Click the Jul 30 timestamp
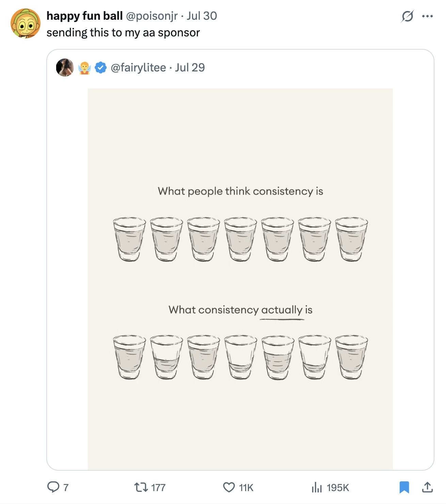The image size is (446, 504). tap(202, 16)
